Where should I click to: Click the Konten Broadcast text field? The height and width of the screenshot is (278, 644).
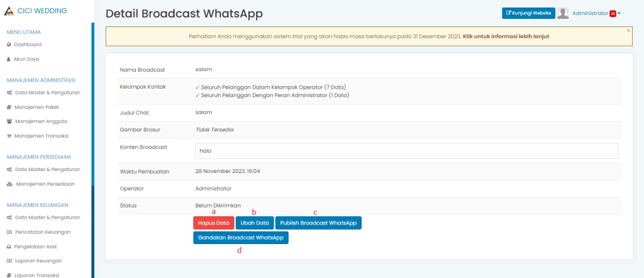406,151
